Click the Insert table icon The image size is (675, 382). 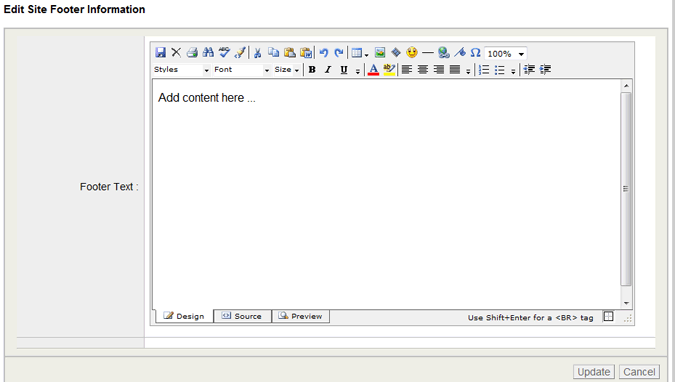click(356, 53)
